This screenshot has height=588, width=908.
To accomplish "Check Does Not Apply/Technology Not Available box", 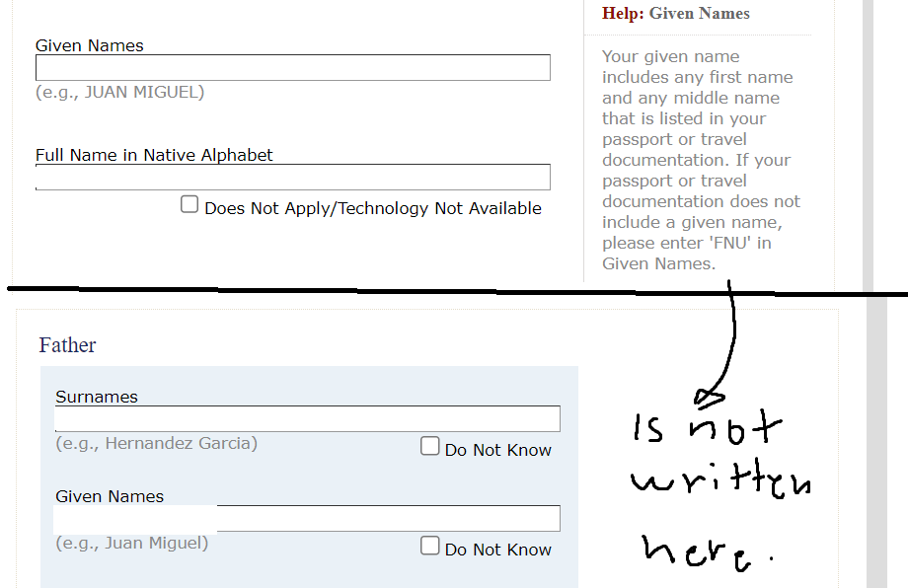I will tap(189, 205).
